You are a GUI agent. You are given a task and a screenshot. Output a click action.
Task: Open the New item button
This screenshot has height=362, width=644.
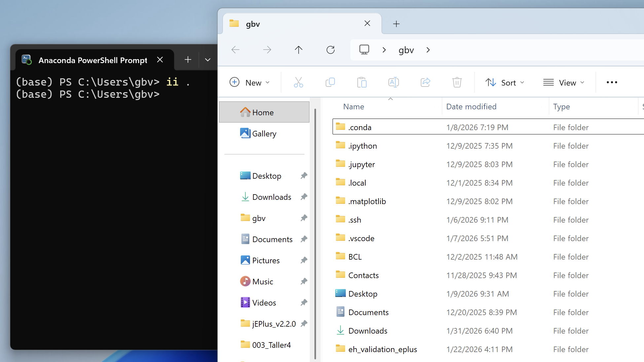(250, 83)
